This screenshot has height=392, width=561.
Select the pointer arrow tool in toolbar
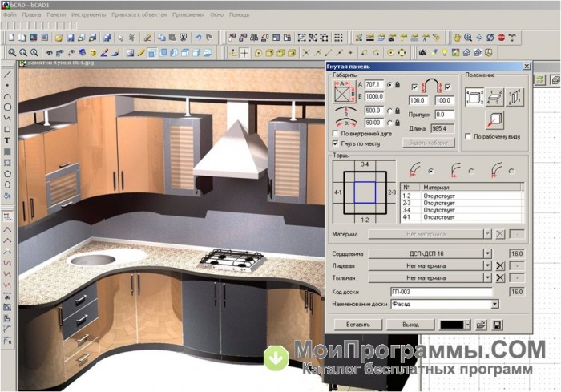click(x=121, y=38)
